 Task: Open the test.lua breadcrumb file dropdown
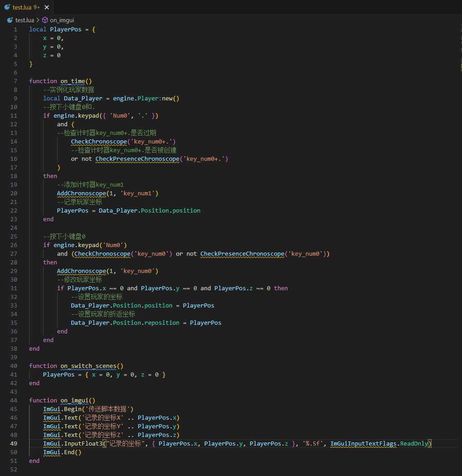25,20
